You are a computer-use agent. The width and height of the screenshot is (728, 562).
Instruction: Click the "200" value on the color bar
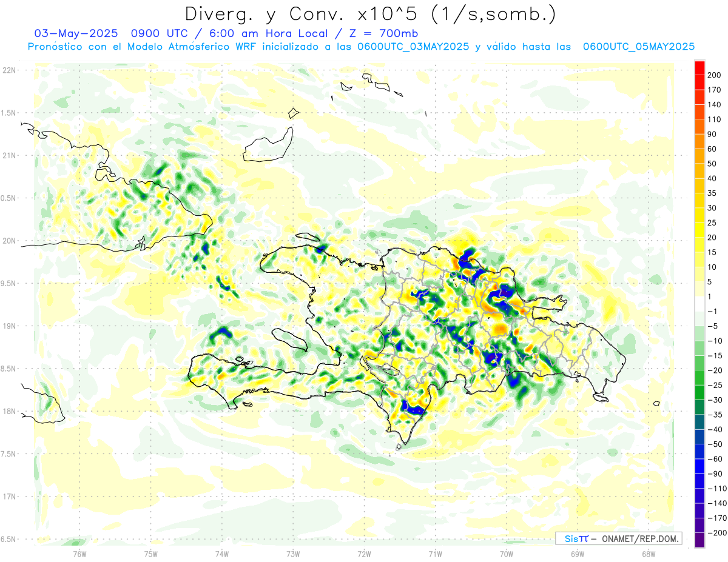[714, 75]
